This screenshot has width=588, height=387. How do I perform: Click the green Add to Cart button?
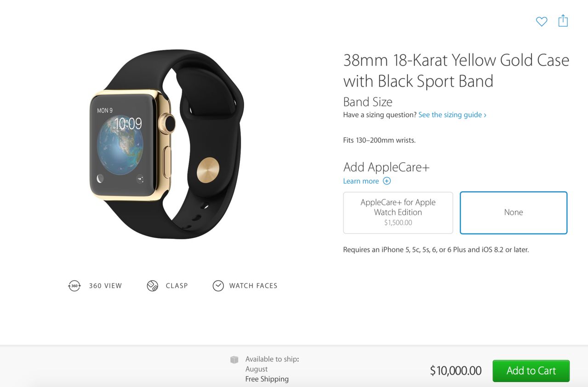coord(531,371)
